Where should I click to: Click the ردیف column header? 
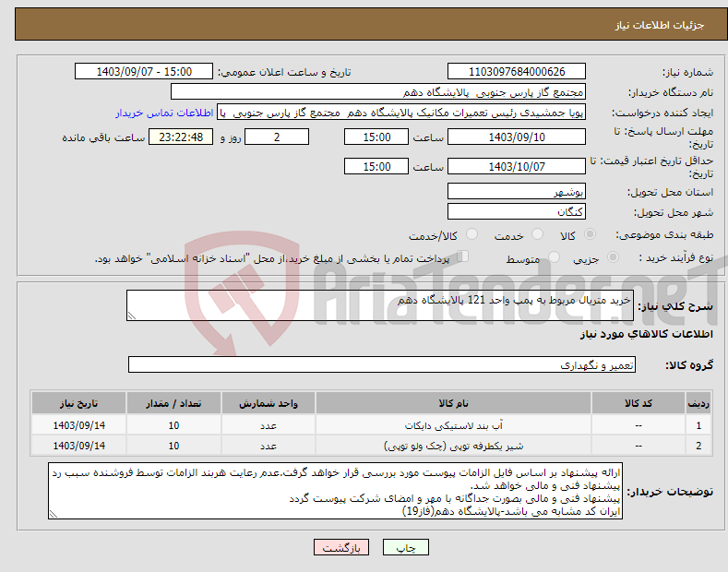[698, 403]
